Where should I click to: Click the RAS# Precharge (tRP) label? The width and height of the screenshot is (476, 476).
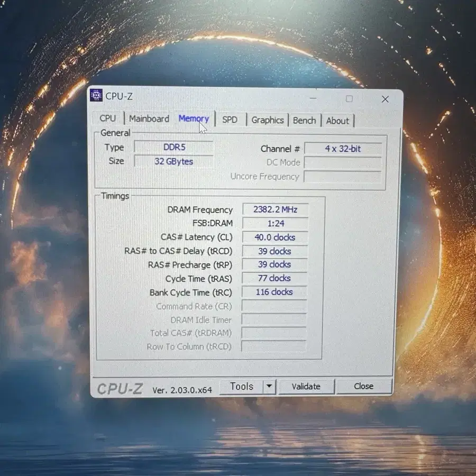click(x=190, y=265)
